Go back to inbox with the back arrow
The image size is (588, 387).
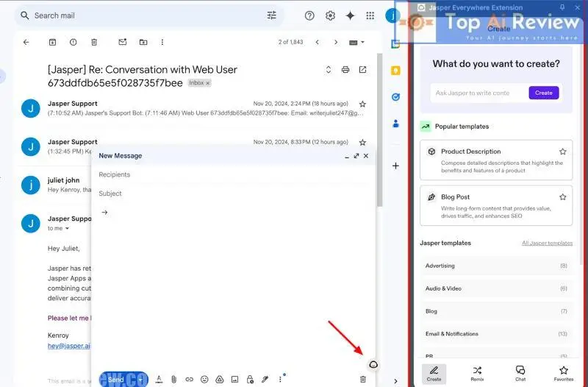(x=26, y=42)
